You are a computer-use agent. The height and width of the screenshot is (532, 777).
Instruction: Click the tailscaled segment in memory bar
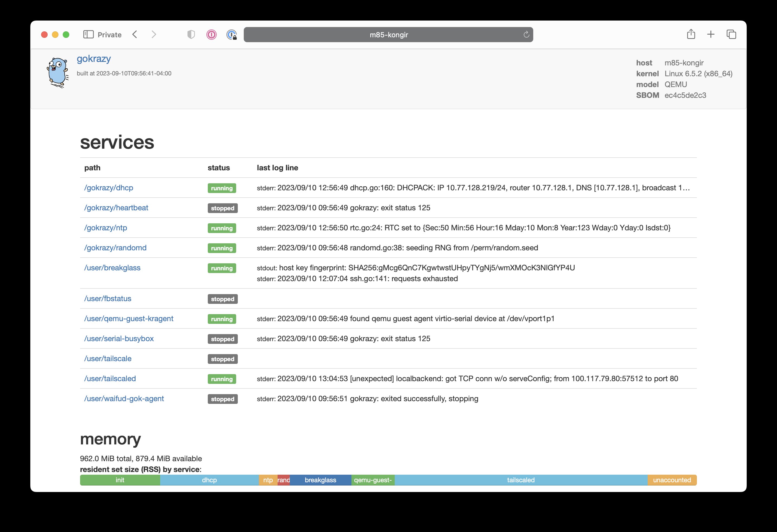point(521,480)
